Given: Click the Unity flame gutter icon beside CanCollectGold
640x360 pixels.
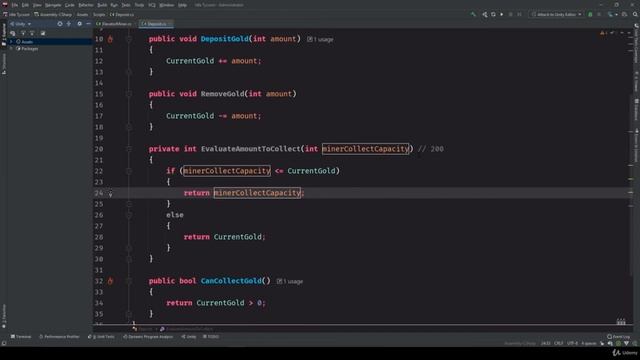Looking at the screenshot, I should (x=110, y=281).
